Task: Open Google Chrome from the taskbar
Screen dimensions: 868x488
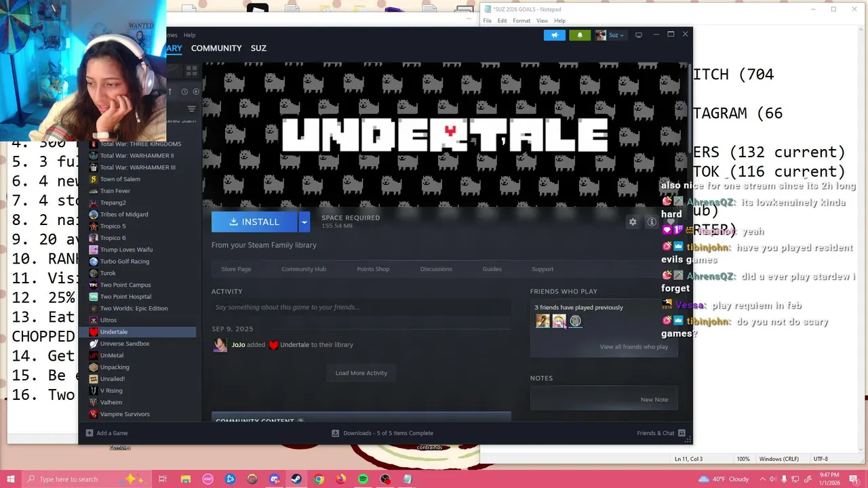Action: point(319,479)
